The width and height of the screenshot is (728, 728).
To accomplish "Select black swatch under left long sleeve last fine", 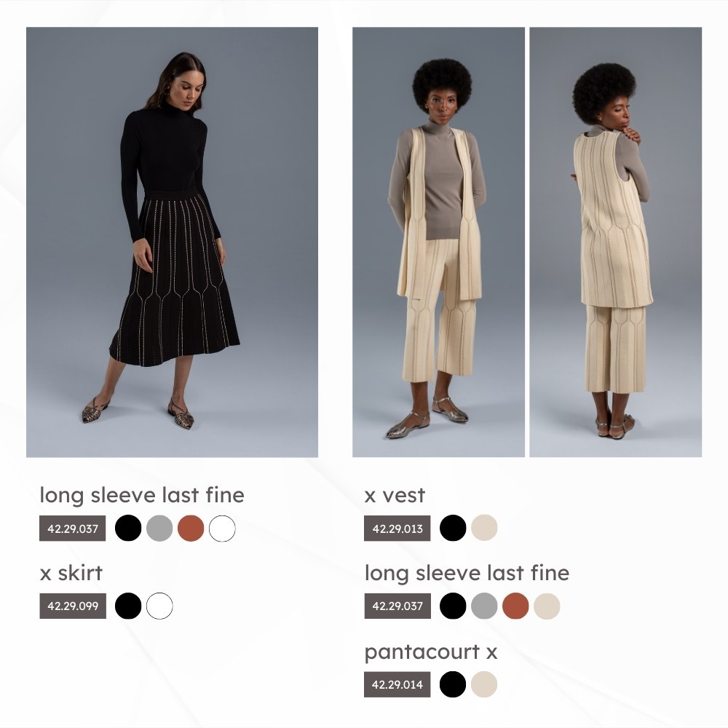I will pos(128,529).
